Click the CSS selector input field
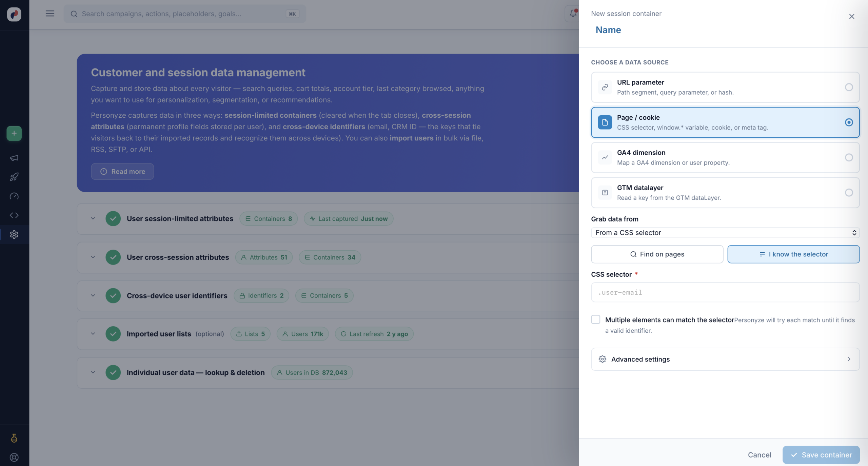 [725, 292]
